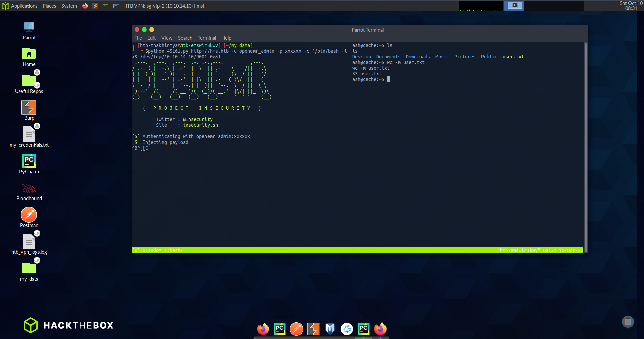The height and width of the screenshot is (339, 644).
Task: Click 'Authenticating with openemr_admin' line
Action: pyautogui.click(x=191, y=136)
